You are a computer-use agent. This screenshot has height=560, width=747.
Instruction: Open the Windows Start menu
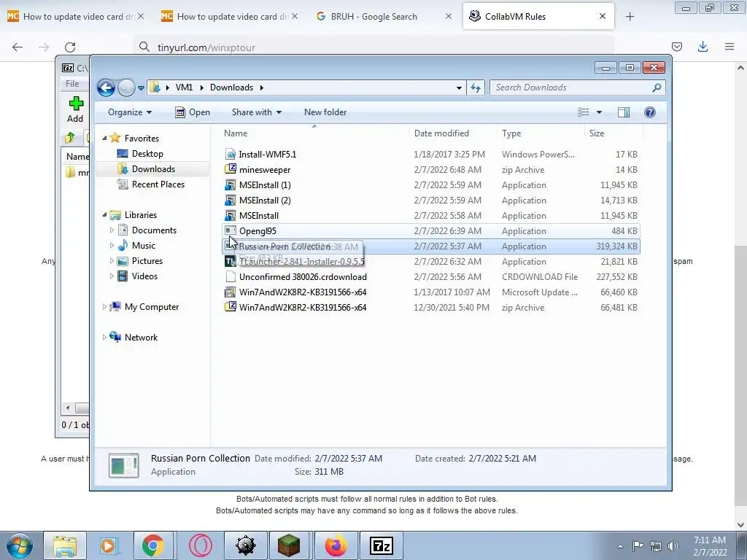coord(20,545)
